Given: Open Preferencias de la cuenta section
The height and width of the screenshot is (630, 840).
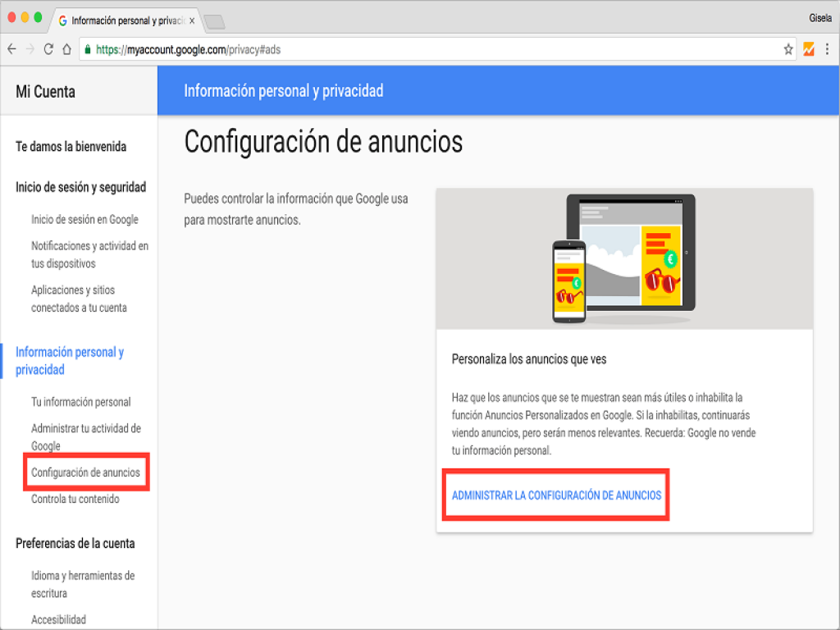Looking at the screenshot, I should pos(75,543).
